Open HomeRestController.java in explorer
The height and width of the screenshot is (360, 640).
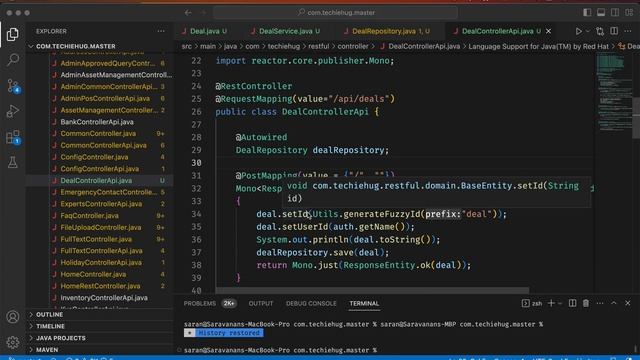100,286
